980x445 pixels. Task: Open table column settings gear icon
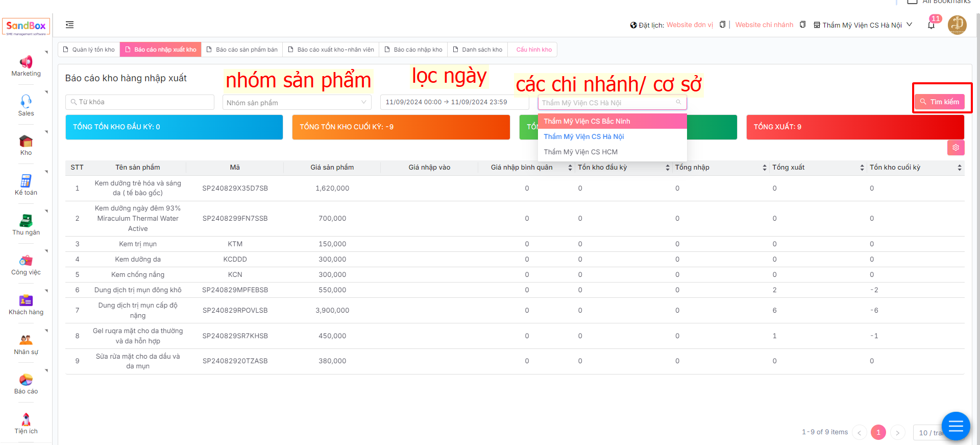[955, 148]
